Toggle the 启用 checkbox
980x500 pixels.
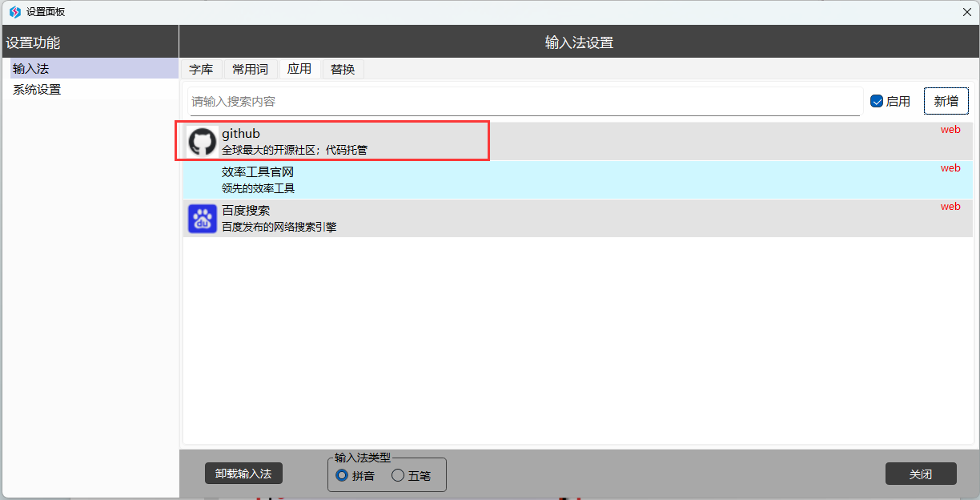[x=877, y=101]
